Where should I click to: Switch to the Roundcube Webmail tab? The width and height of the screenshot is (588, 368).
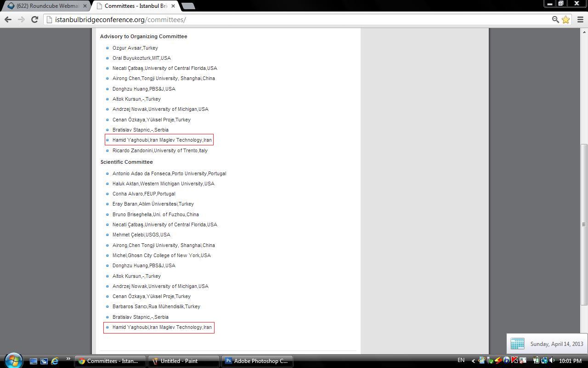(46, 6)
